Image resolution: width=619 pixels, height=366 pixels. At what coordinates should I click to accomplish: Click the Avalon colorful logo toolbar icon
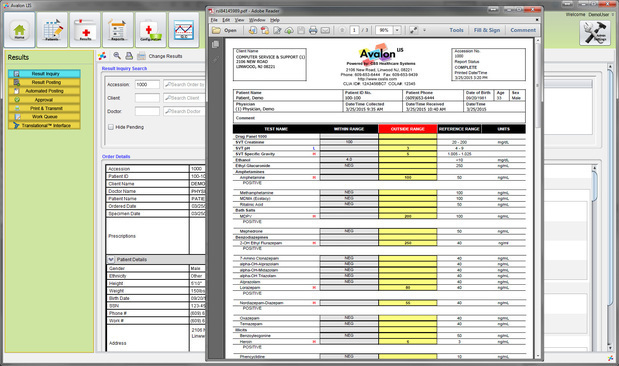[102, 56]
